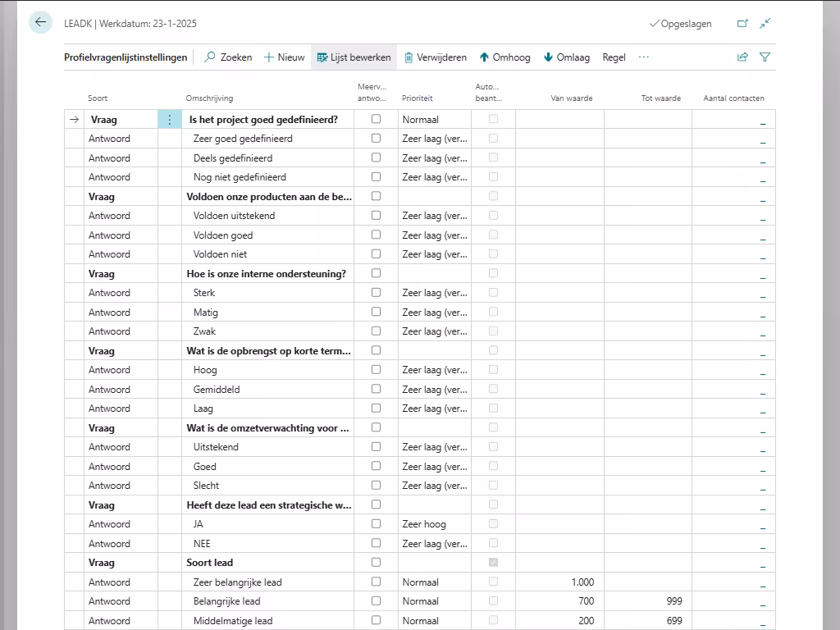Open row options for first Vraag row
Image resolution: width=840 pixels, height=630 pixels.
(x=170, y=120)
